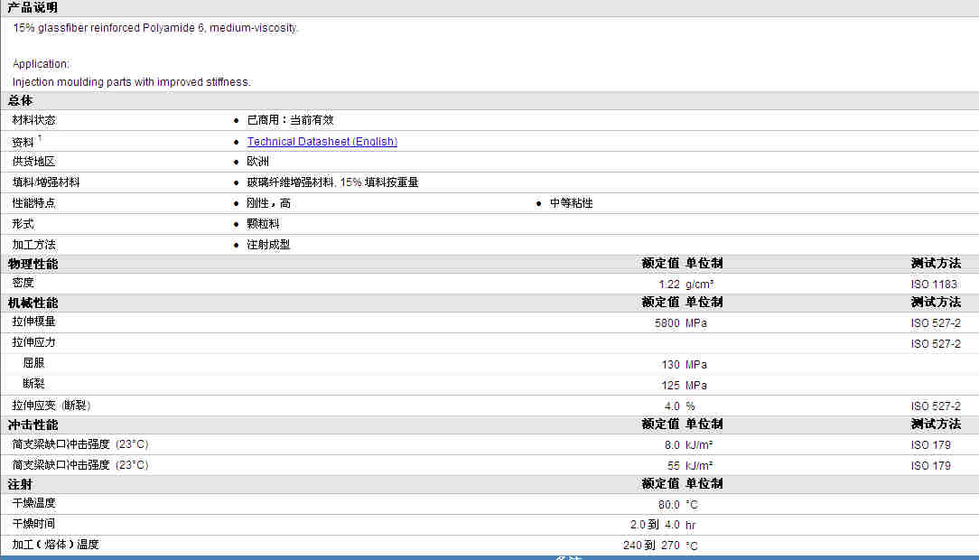This screenshot has width=979, height=560.
Task: Click the value 已商用：当前有效
Action: coord(290,120)
